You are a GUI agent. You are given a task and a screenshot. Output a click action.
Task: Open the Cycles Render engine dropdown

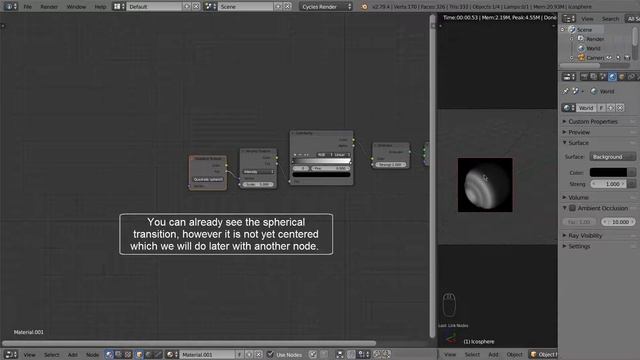point(326,7)
